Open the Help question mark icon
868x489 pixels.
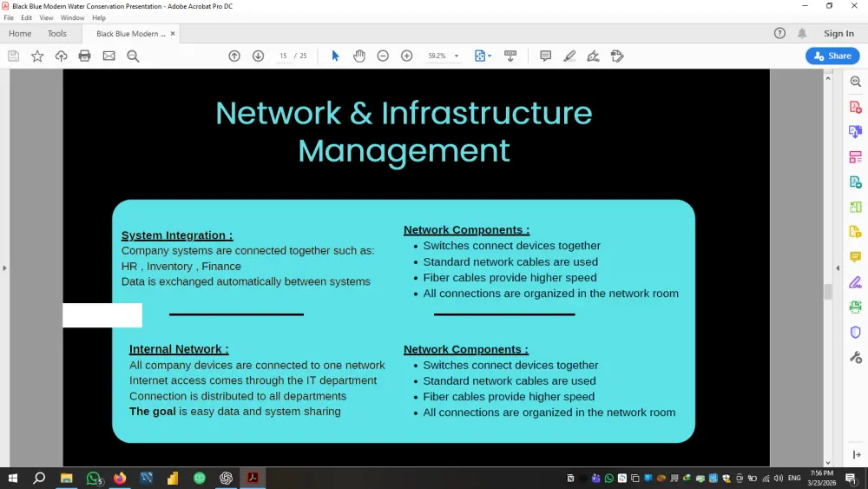(x=779, y=33)
